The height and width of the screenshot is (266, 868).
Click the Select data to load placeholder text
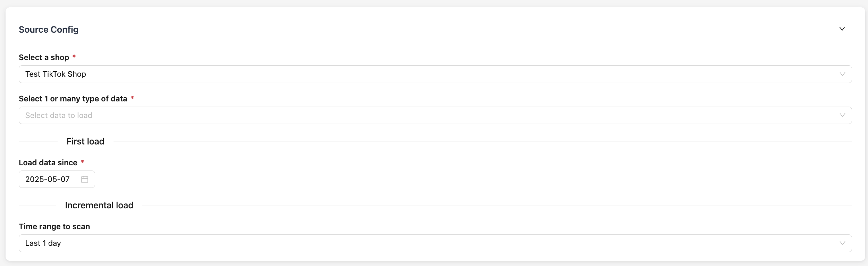pyautogui.click(x=59, y=115)
